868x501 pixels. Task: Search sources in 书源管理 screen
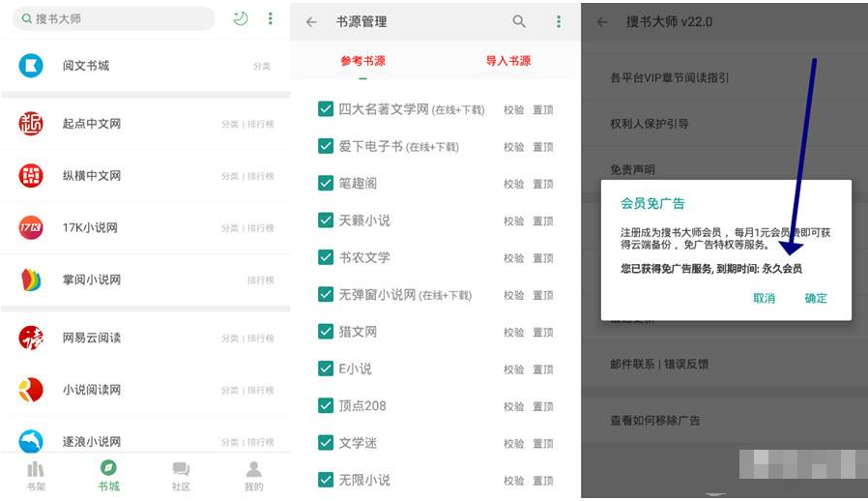point(519,21)
